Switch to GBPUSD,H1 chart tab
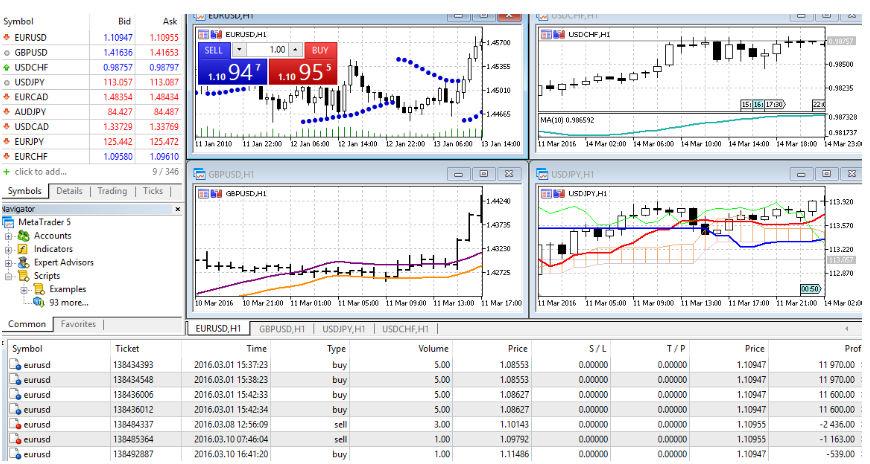870x464 pixels. pos(282,329)
